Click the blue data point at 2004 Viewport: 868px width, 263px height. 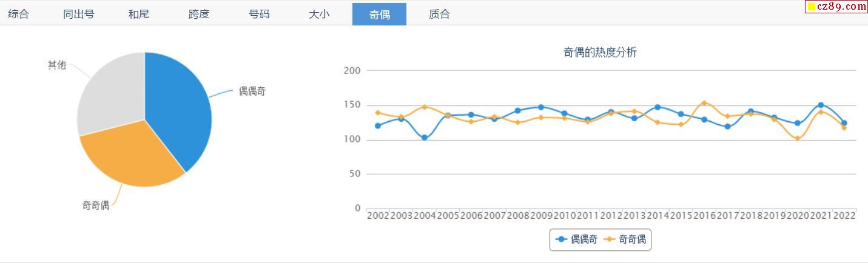click(425, 138)
